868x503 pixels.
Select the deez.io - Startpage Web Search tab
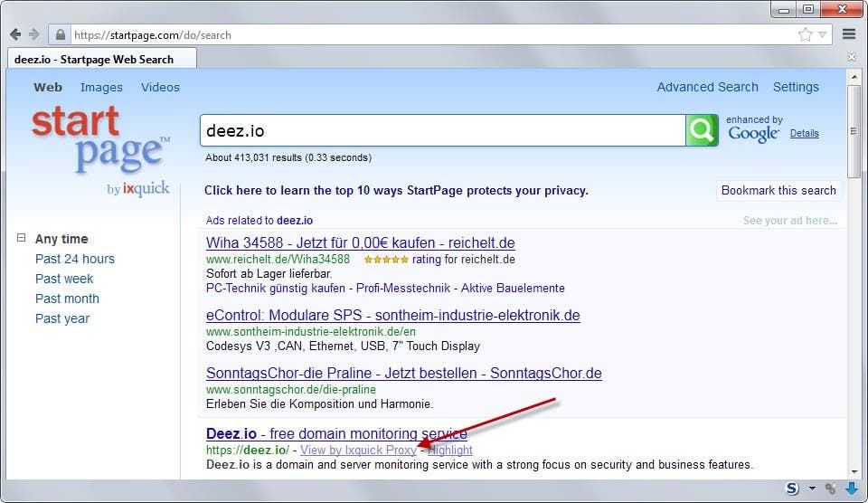point(102,60)
